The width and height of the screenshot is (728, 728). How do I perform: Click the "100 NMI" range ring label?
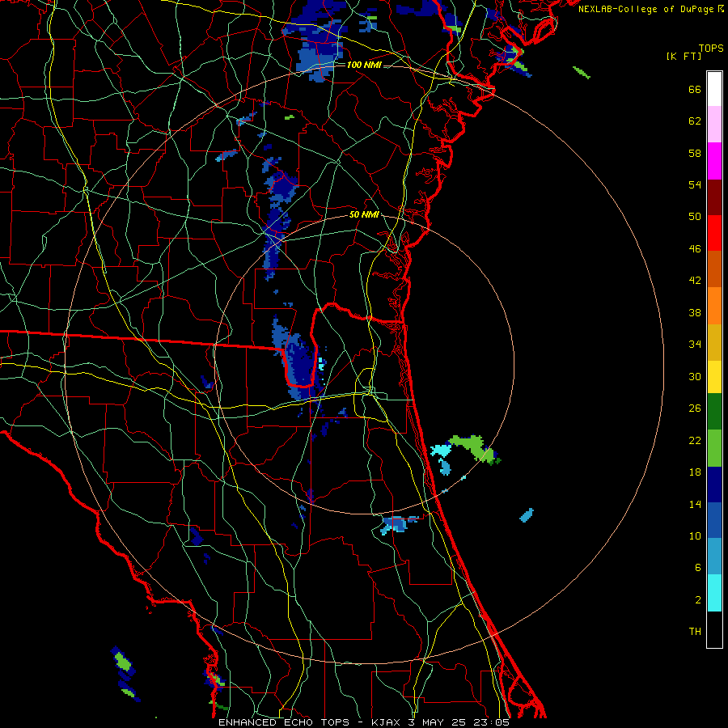click(x=364, y=65)
